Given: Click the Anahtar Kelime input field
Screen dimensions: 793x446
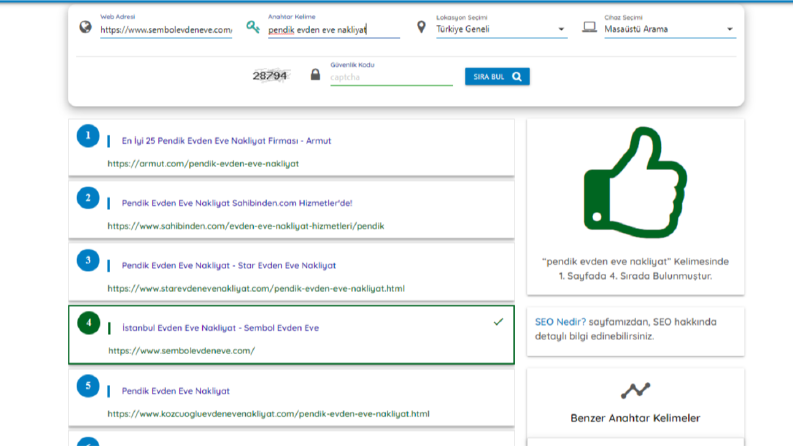Looking at the screenshot, I should pos(334,30).
